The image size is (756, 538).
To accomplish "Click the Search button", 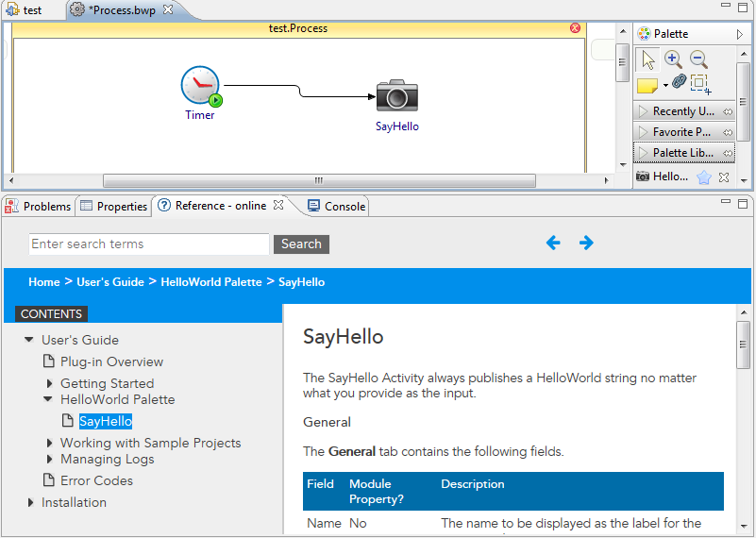I will coord(301,244).
